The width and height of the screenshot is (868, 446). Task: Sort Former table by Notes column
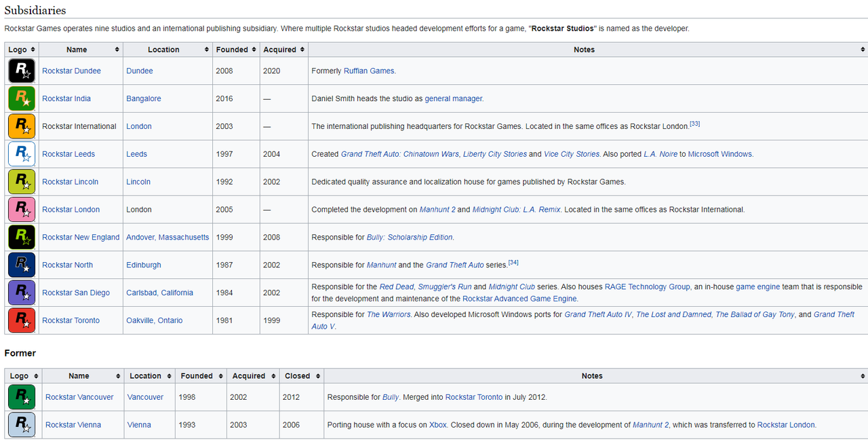pos(596,376)
